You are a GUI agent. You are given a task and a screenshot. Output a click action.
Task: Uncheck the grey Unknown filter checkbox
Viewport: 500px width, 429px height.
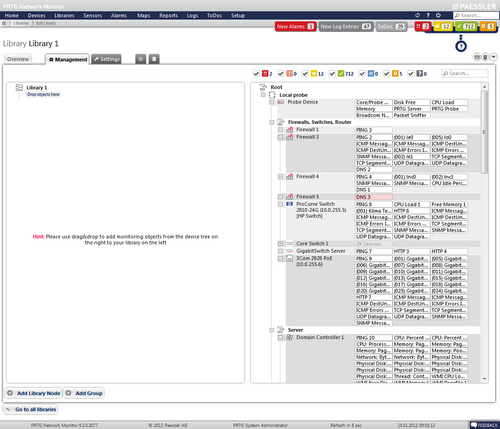(411, 73)
